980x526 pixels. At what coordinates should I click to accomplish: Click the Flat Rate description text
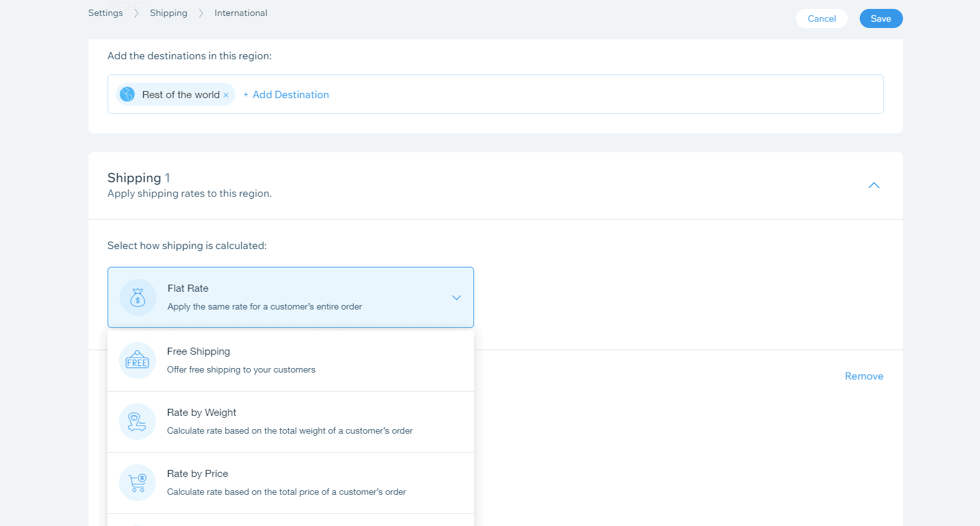[265, 306]
